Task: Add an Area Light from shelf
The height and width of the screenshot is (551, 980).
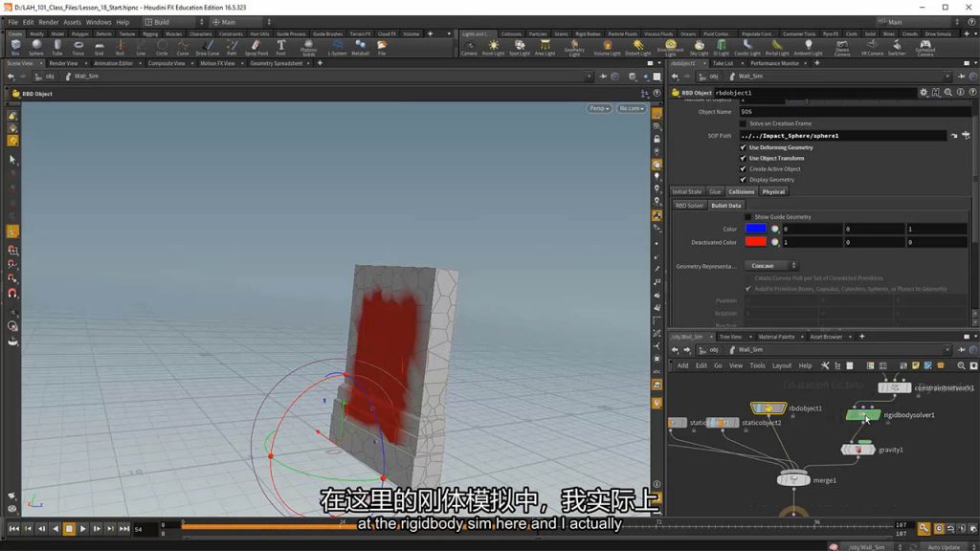Action: coord(545,48)
